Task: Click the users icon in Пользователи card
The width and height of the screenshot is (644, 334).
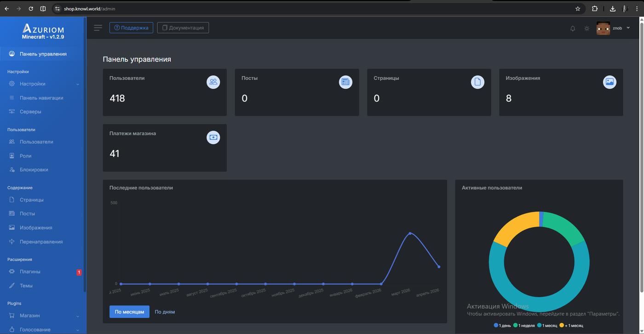Action: tap(213, 82)
